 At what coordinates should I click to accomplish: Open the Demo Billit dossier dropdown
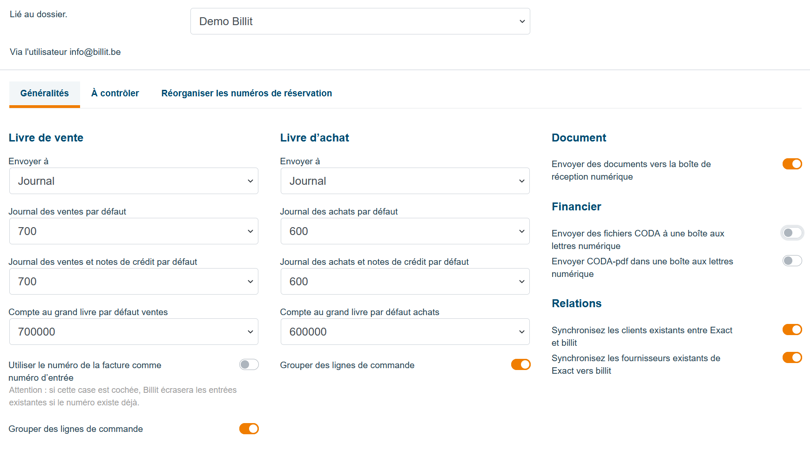[x=360, y=21]
